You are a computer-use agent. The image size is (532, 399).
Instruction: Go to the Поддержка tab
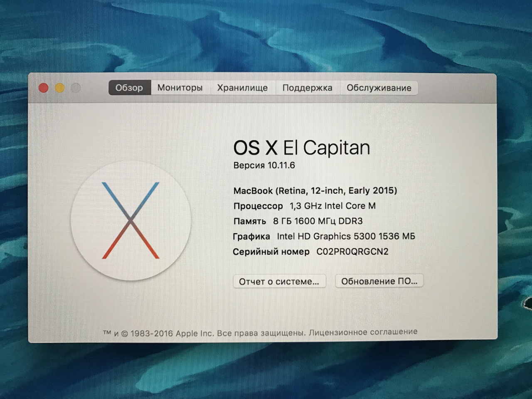pyautogui.click(x=307, y=88)
